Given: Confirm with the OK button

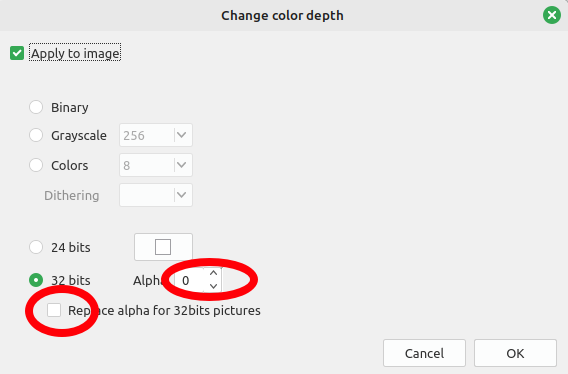Looking at the screenshot, I should pyautogui.click(x=515, y=353).
